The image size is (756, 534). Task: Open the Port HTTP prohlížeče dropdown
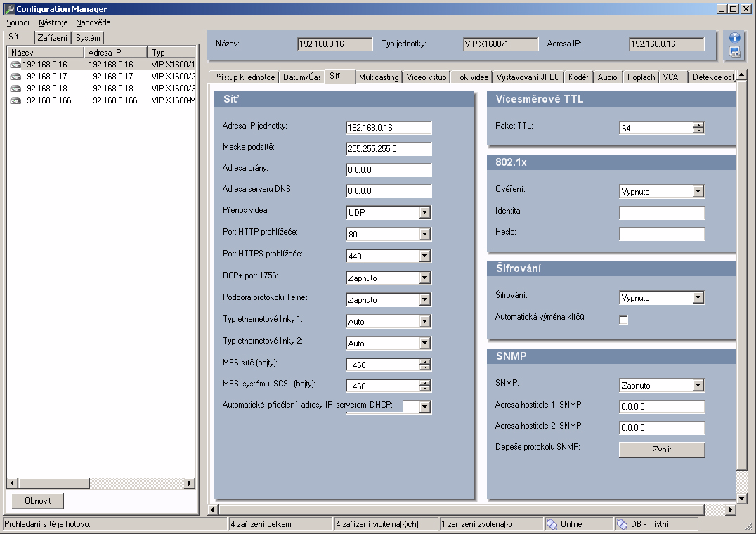pyautogui.click(x=424, y=234)
